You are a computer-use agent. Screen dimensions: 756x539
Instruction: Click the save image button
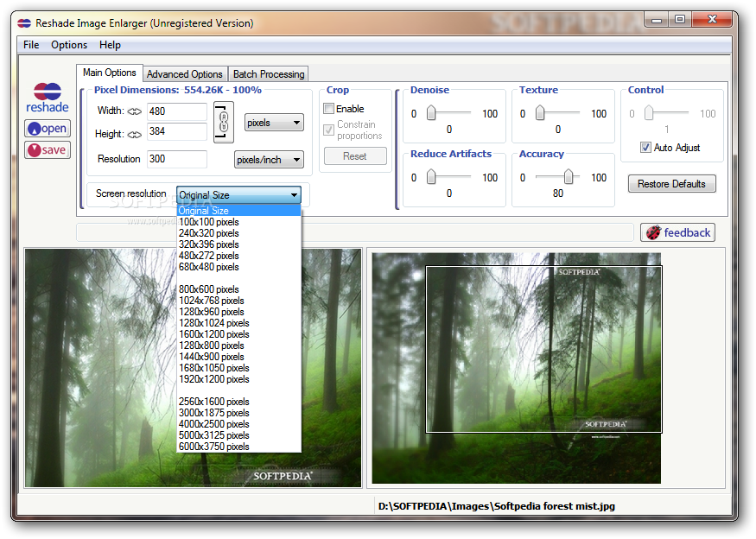click(48, 150)
